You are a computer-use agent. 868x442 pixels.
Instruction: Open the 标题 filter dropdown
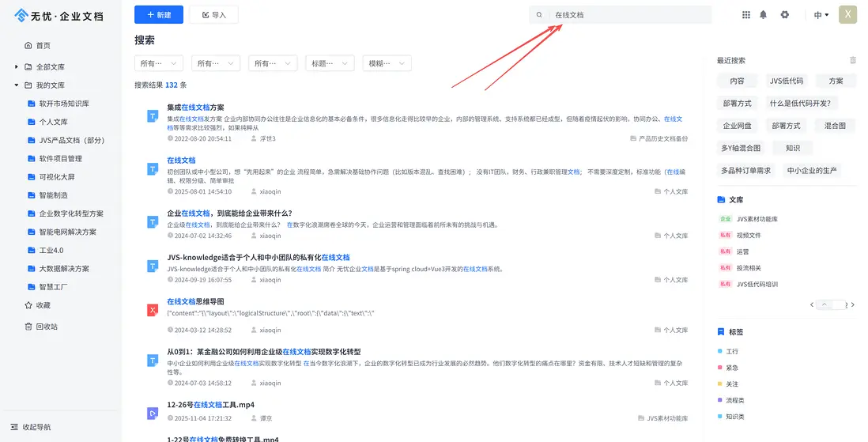point(330,63)
